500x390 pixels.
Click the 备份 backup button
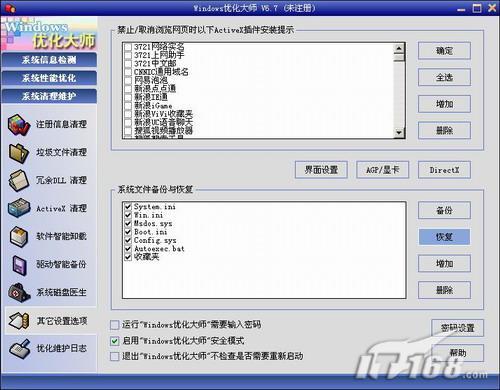444,210
